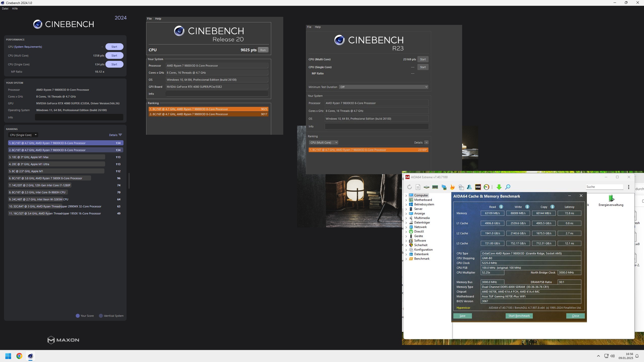Select the 9017 ranking row in Release 20
Image resolution: width=644 pixels, height=362 pixels.
(208, 114)
